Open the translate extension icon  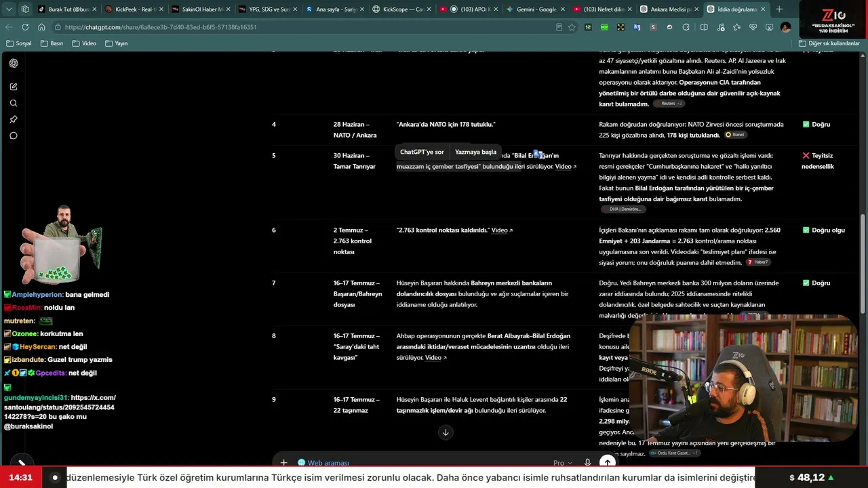(637, 27)
